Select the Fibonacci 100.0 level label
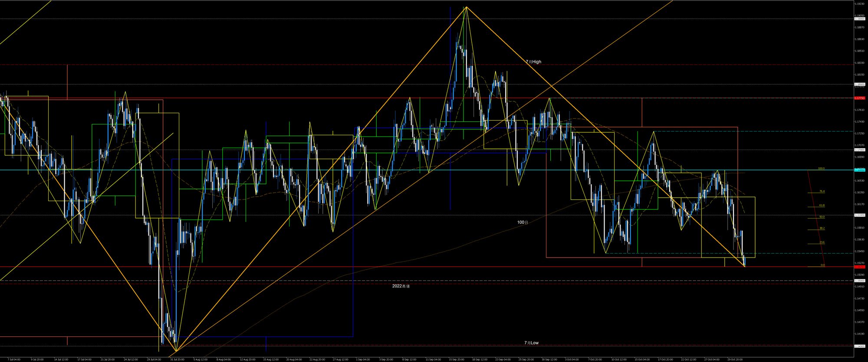The image size is (868, 362). (x=821, y=168)
